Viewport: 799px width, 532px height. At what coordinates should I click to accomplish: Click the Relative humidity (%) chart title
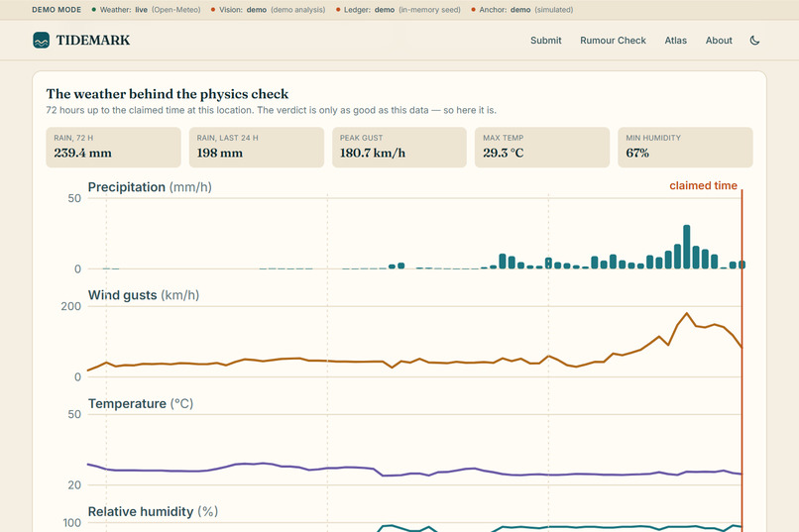point(153,511)
